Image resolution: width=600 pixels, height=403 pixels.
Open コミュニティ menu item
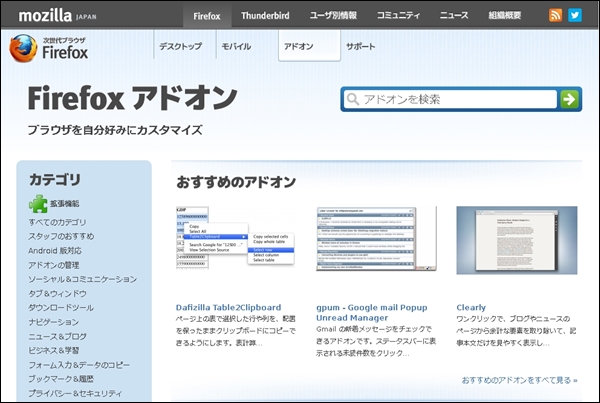398,15
